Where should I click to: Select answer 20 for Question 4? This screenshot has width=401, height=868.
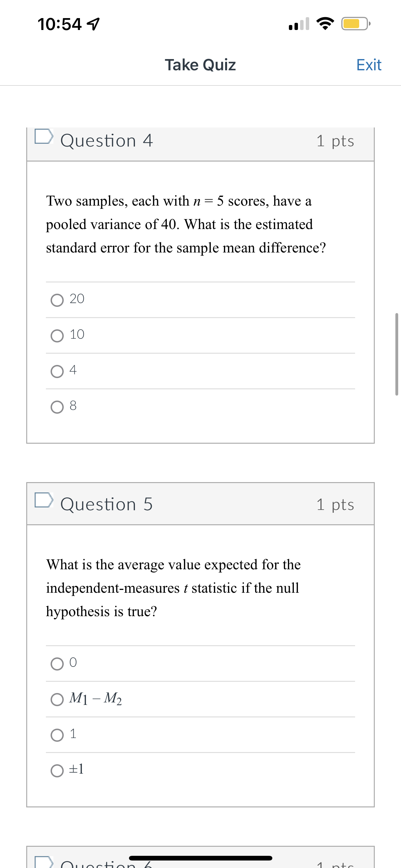pos(57,300)
